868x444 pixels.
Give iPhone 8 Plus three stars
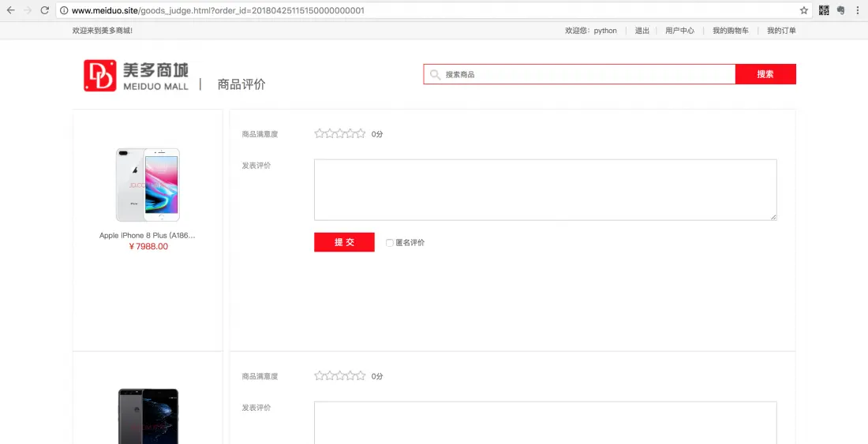coord(340,133)
